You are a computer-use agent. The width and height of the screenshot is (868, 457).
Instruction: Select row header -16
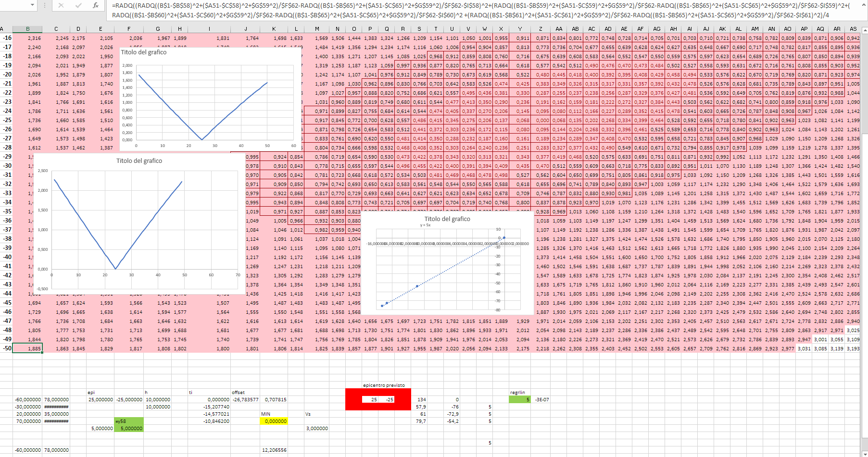coord(6,38)
